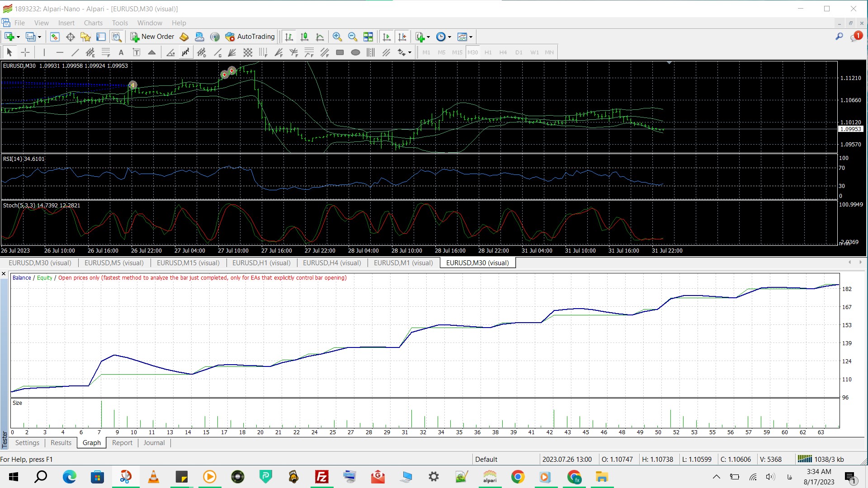Open the search magnifier icon
The height and width of the screenshot is (488, 868).
(x=840, y=37)
